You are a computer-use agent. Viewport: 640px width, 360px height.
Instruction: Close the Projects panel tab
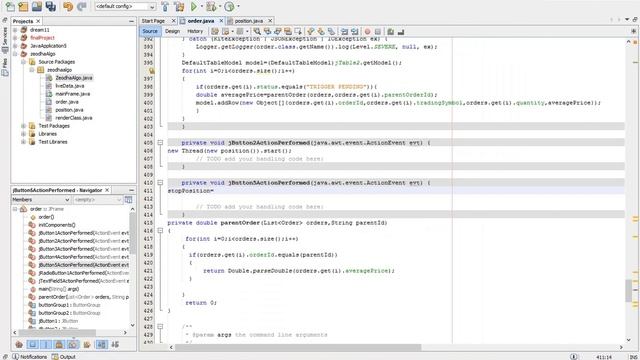(x=38, y=21)
